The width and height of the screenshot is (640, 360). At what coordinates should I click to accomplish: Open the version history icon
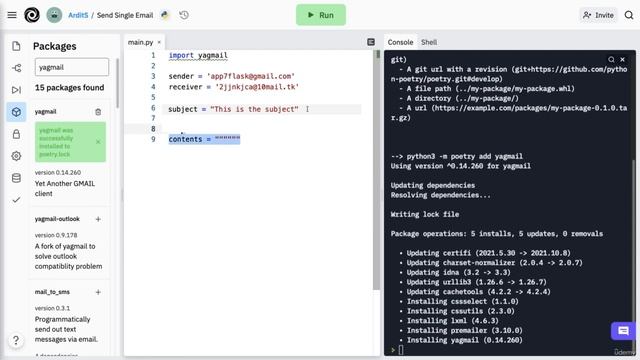point(184,15)
